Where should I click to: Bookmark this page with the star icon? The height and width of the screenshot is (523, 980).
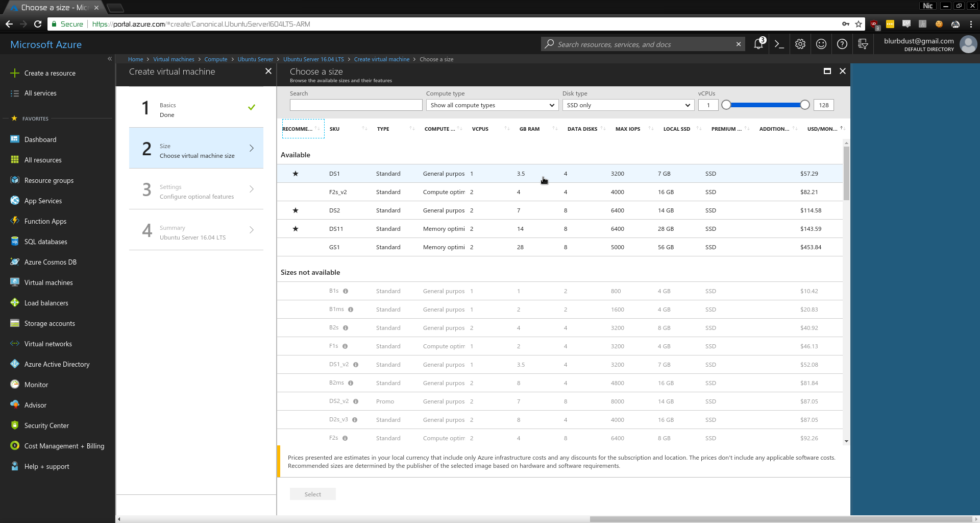point(859,24)
